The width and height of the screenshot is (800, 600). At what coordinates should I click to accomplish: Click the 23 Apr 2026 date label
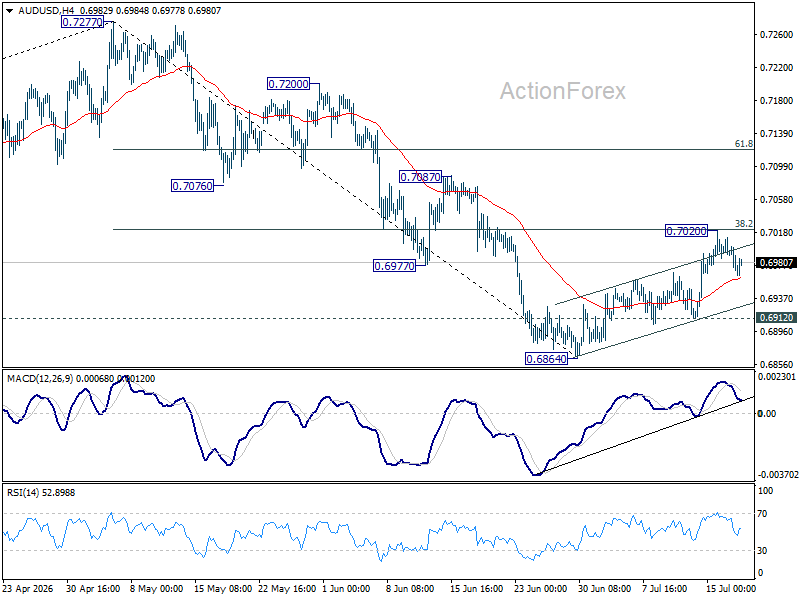point(28,589)
